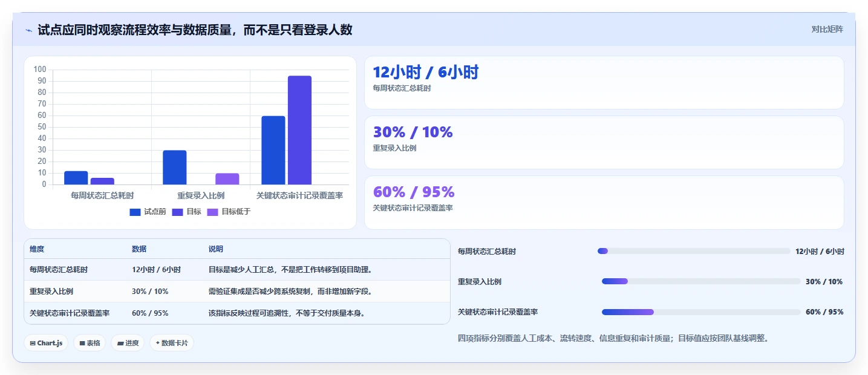
Task: Click the 关键状态审计记录覆盖率 chart x-axis label
Action: pos(299,195)
